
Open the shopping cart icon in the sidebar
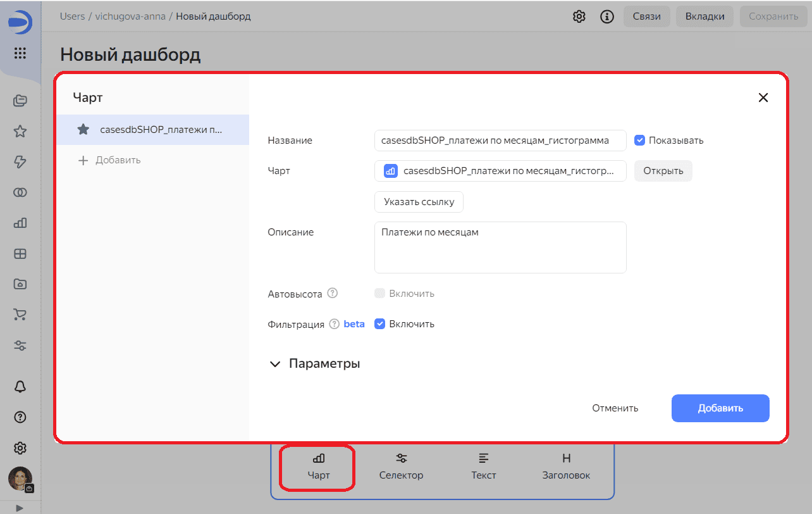click(x=20, y=315)
